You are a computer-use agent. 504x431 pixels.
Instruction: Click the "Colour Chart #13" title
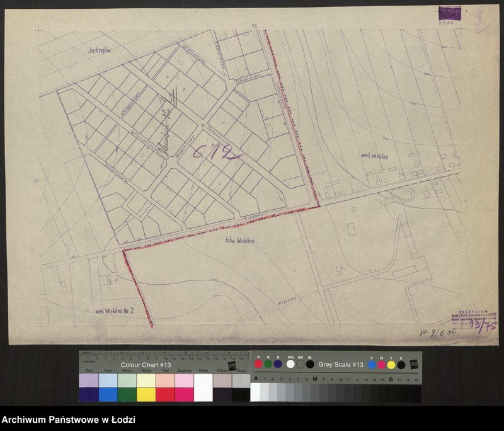click(x=146, y=365)
